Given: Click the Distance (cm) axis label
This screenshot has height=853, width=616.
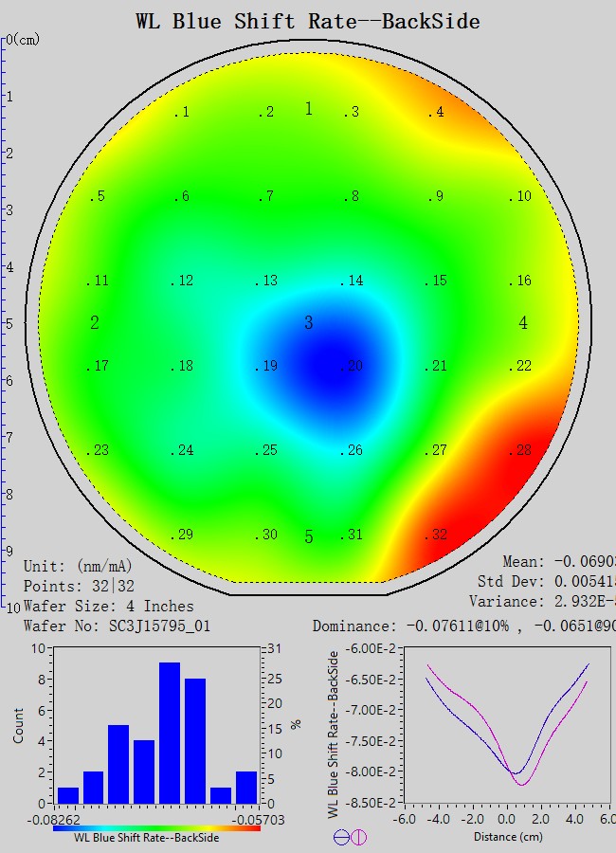Looking at the screenshot, I should (507, 836).
